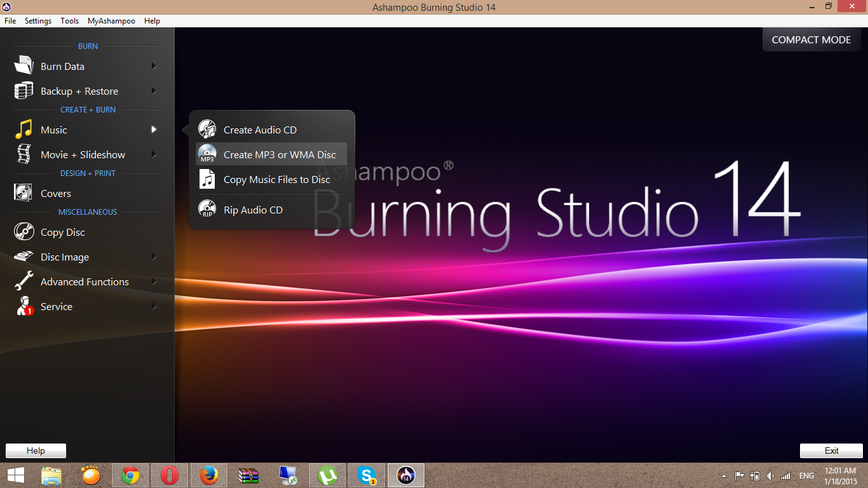Image resolution: width=868 pixels, height=488 pixels.
Task: Choose Copy Music Files to Disc
Action: tap(276, 180)
